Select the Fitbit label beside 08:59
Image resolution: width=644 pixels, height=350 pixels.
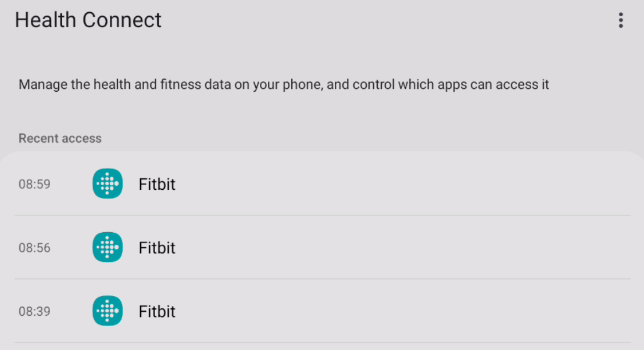pos(157,185)
